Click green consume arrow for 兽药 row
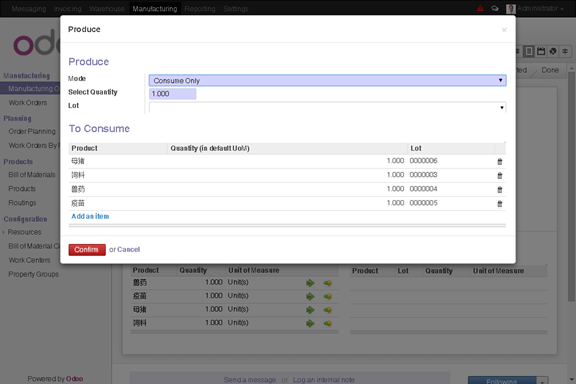The height and width of the screenshot is (384, 576). (310, 283)
